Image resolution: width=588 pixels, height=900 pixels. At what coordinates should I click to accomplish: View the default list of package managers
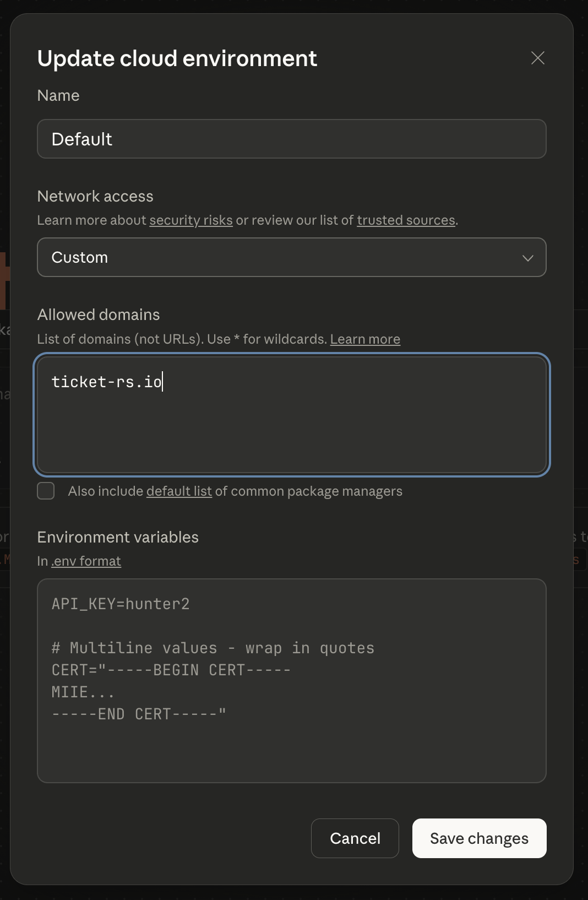[x=178, y=491]
